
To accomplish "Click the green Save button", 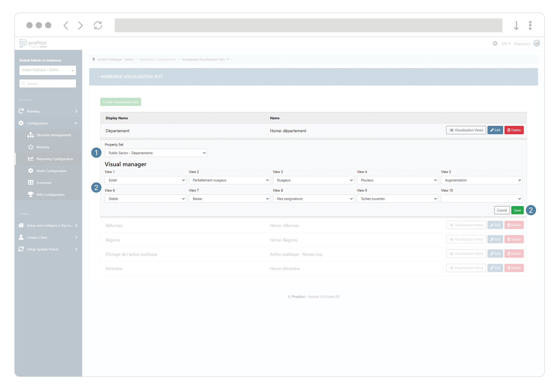I will (x=517, y=210).
